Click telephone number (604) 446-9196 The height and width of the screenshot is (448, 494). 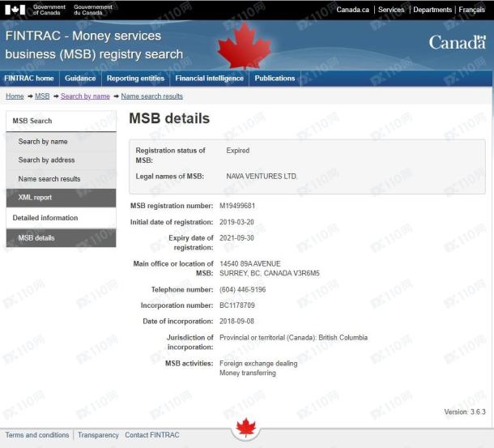pyautogui.click(x=243, y=289)
